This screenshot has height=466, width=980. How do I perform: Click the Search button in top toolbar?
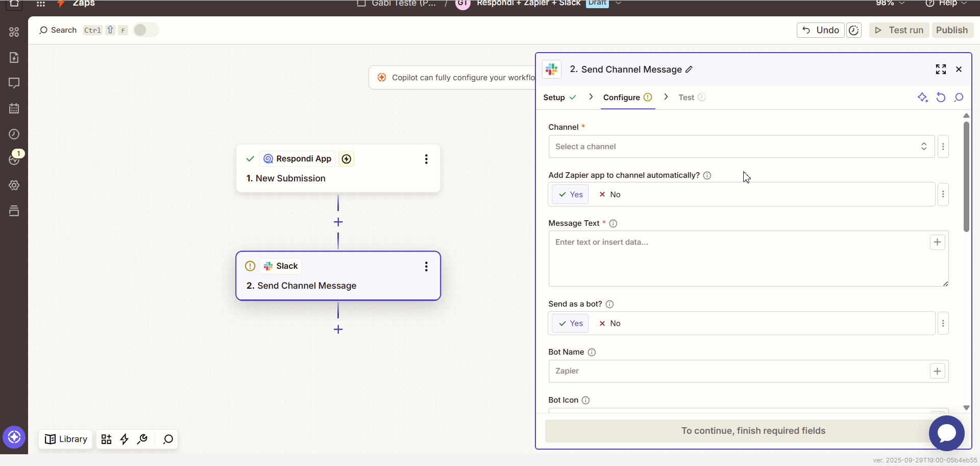click(x=58, y=30)
